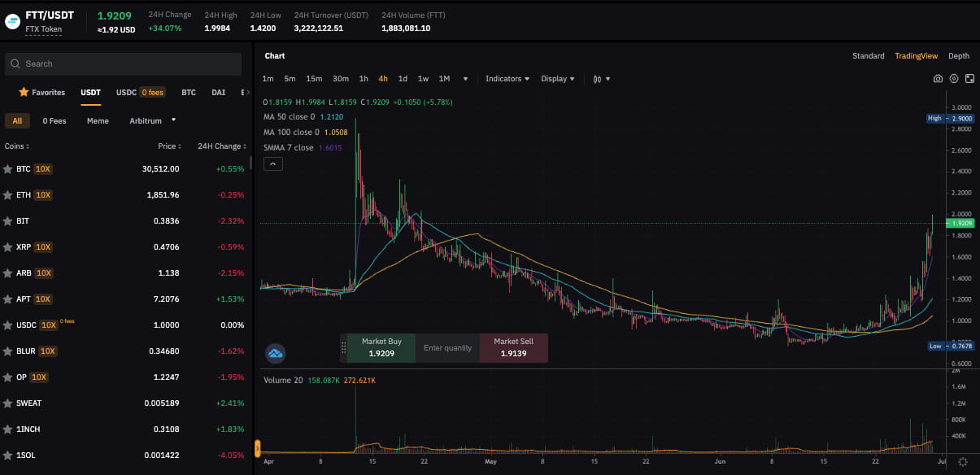Image resolution: width=980 pixels, height=475 pixels.
Task: Click the orange panel handle by volume
Action: [257, 447]
